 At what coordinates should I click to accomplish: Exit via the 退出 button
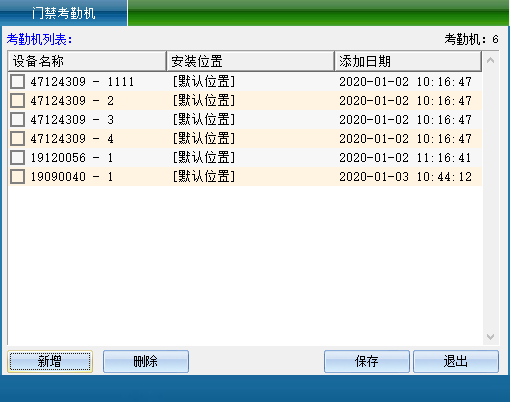(456, 361)
